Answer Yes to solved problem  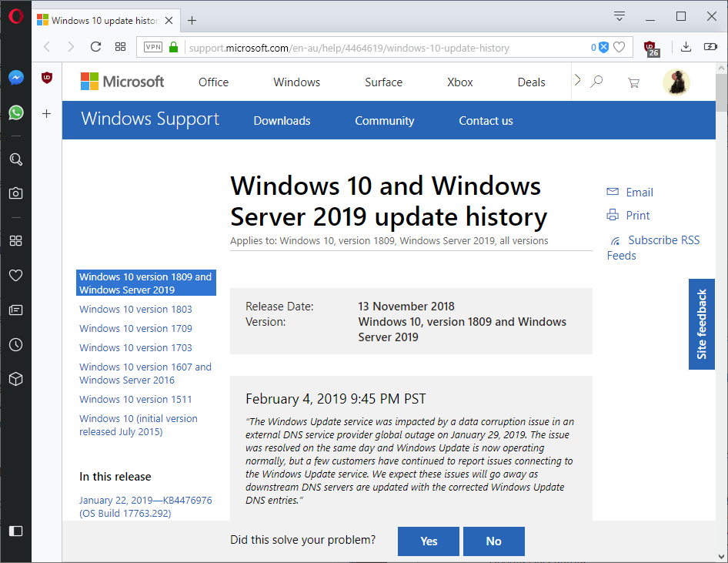429,541
